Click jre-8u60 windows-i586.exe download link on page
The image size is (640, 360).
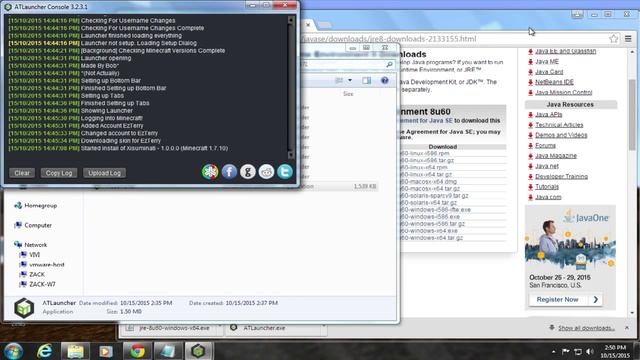pos(430,217)
